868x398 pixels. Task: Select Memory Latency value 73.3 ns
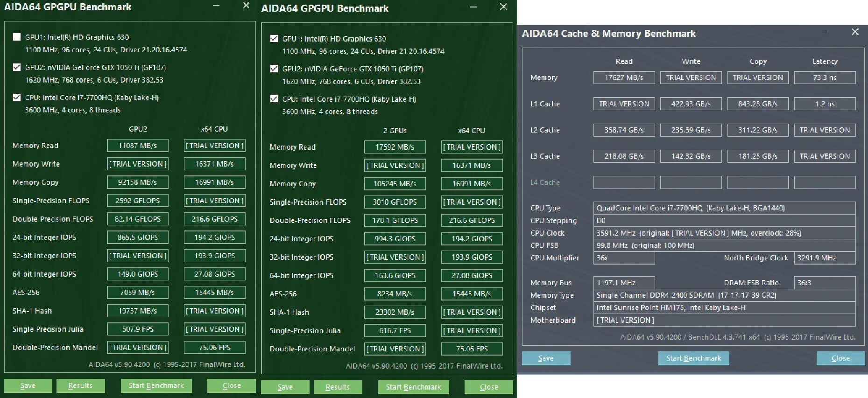coord(825,77)
